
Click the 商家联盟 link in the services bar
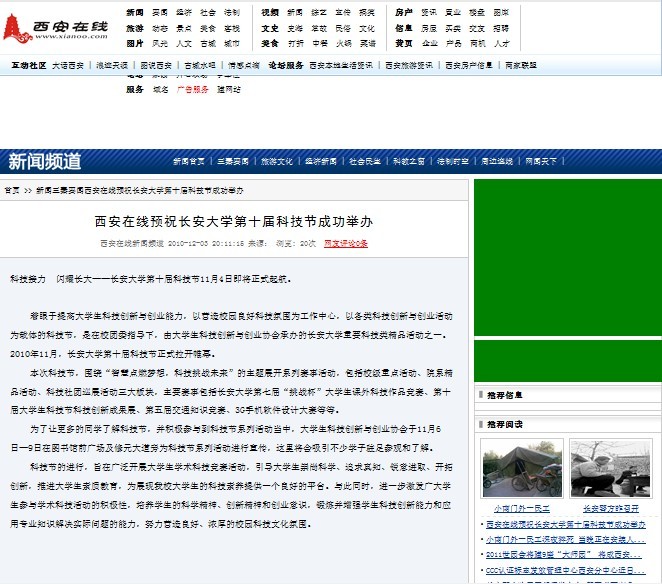coord(521,65)
